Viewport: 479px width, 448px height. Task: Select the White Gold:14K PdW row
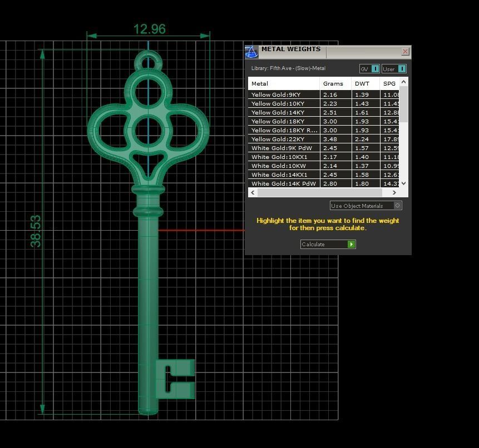(324, 183)
